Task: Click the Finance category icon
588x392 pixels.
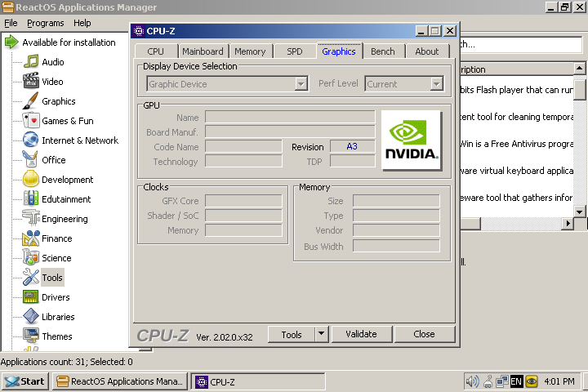Action: (x=31, y=238)
